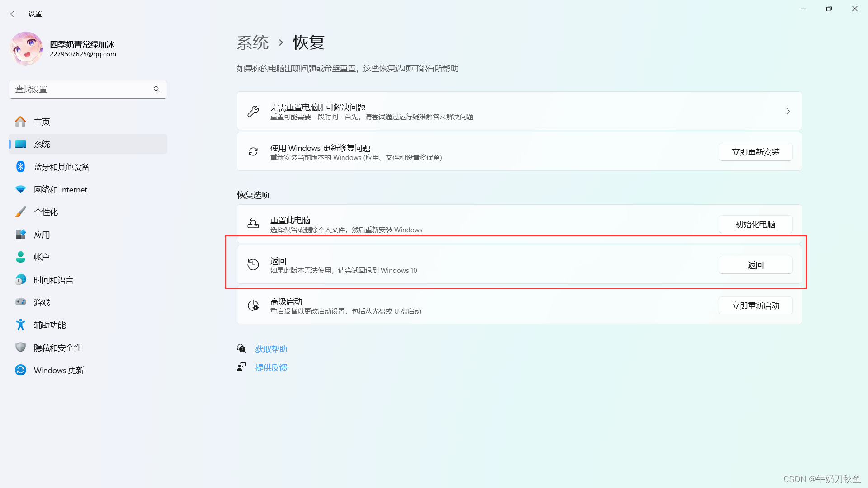
Task: Click the 立即重新启动 restart button
Action: pyautogui.click(x=755, y=306)
